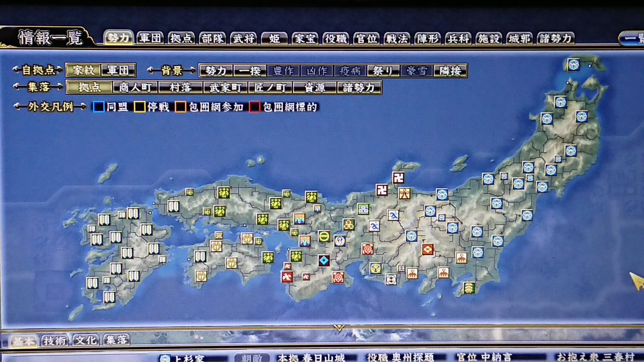Select the large red bird crest

[287, 277]
